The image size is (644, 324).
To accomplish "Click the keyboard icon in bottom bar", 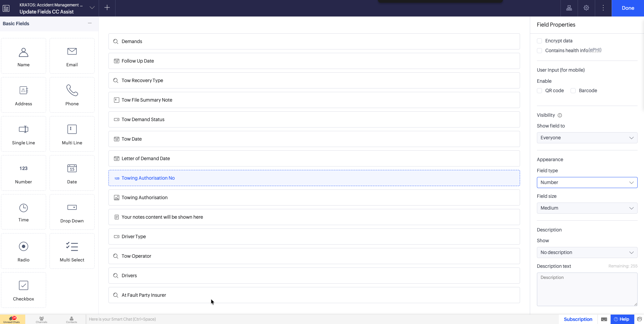I will tap(604, 319).
